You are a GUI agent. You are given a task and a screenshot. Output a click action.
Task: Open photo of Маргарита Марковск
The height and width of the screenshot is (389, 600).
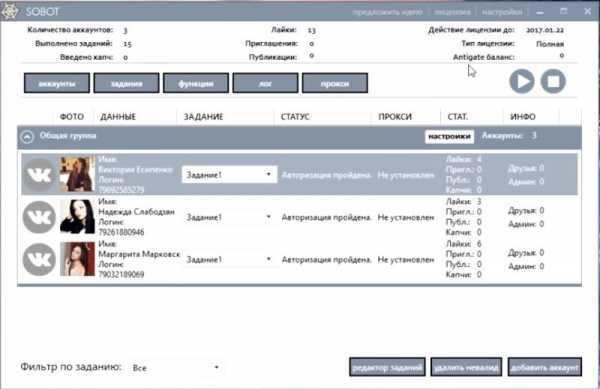tap(77, 259)
